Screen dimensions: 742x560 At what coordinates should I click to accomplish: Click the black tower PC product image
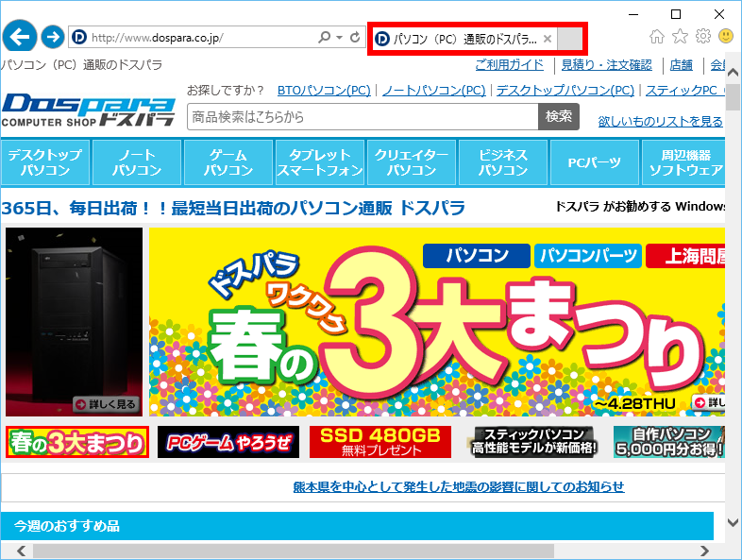[x=74, y=322]
